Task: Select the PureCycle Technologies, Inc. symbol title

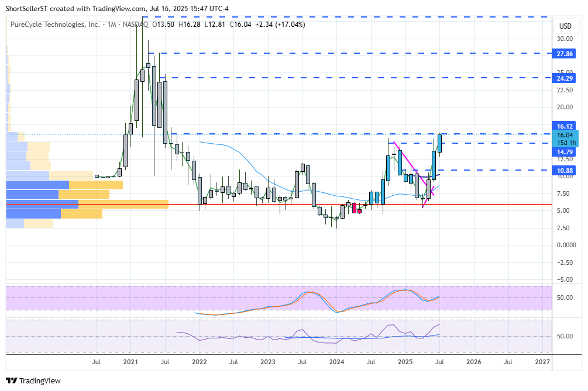Action: coord(55,25)
